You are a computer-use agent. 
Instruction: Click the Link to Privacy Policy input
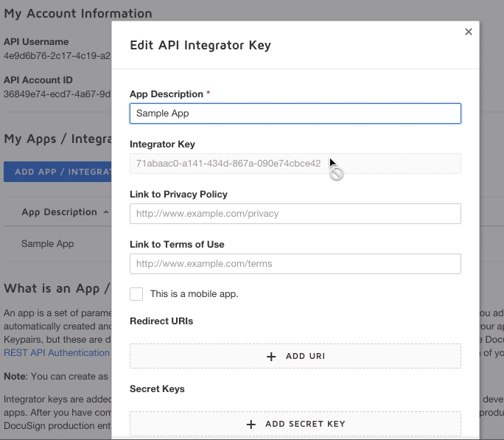click(x=295, y=214)
